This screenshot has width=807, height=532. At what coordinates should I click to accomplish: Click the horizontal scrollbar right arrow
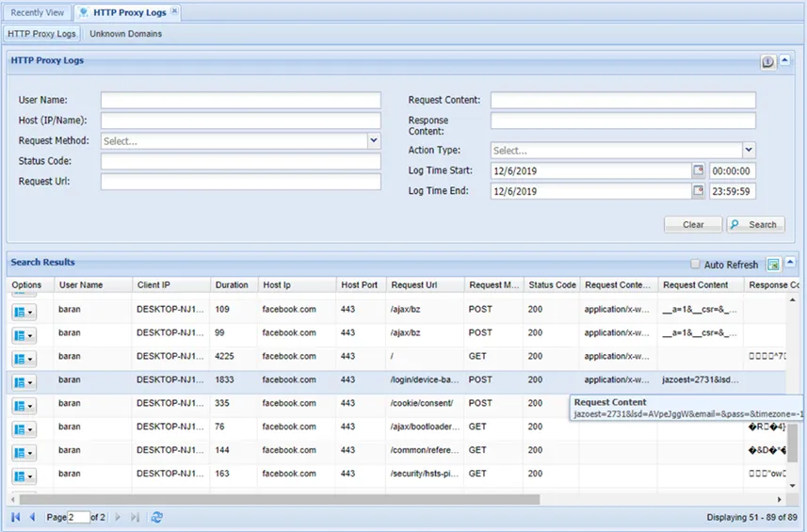pos(780,500)
